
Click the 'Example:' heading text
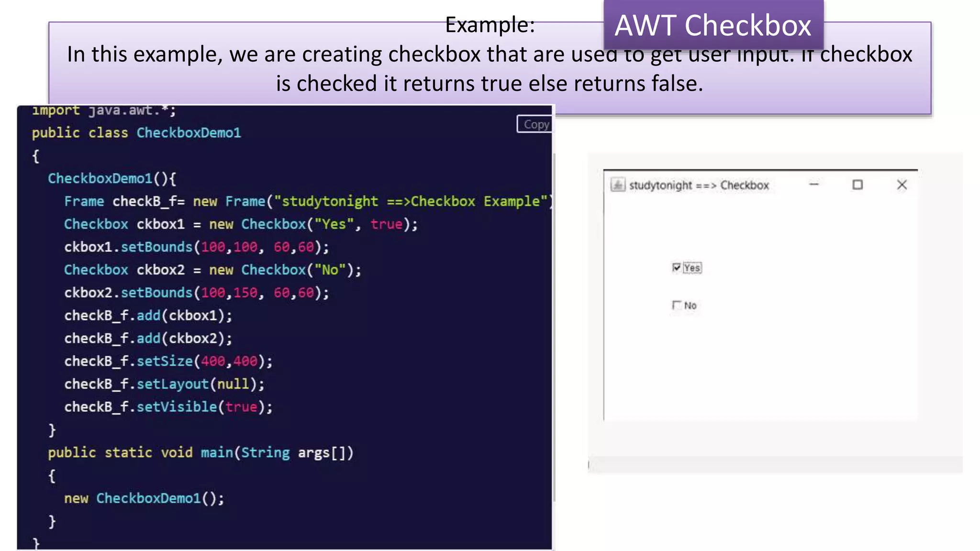[x=490, y=25]
